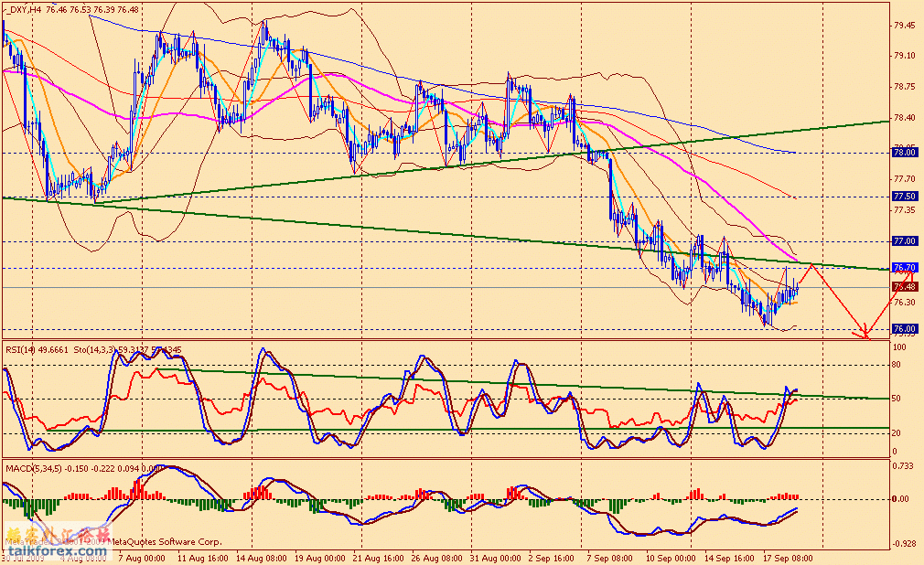Select the 79.45 price axis label

(x=905, y=26)
